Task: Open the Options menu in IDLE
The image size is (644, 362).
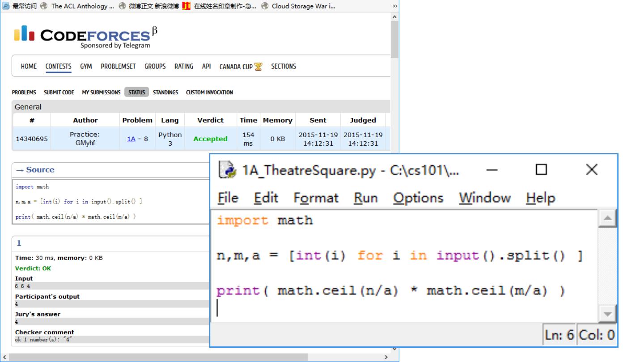Action: [418, 198]
